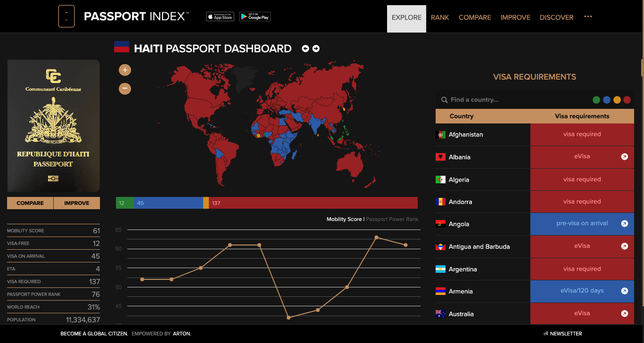The height and width of the screenshot is (343, 644).
Task: Go to previous passport dashboard arrow
Action: tap(305, 49)
